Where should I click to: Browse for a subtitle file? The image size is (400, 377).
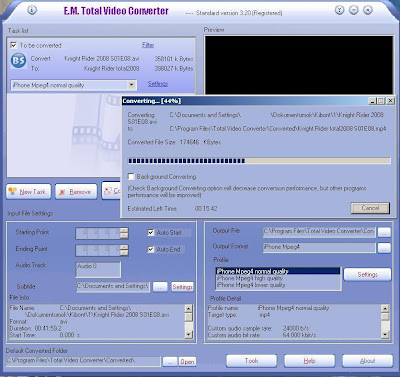pyautogui.click(x=160, y=287)
